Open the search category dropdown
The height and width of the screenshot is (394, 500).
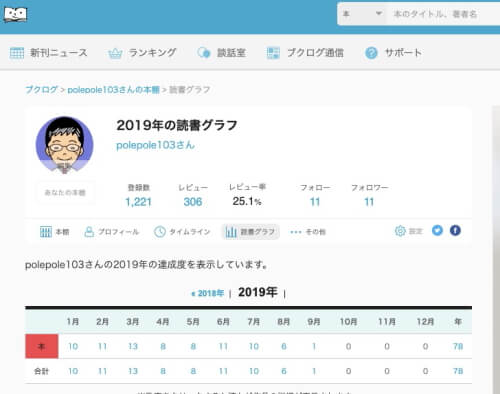pos(362,14)
